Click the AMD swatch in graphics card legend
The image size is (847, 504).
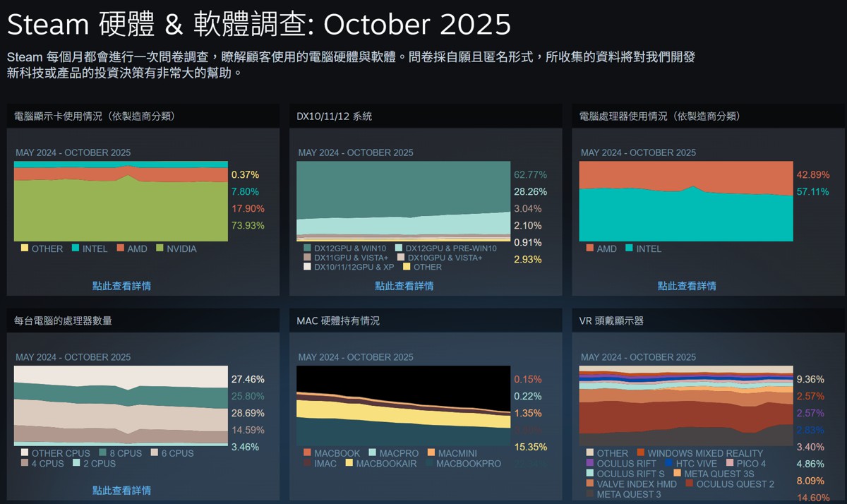point(120,248)
